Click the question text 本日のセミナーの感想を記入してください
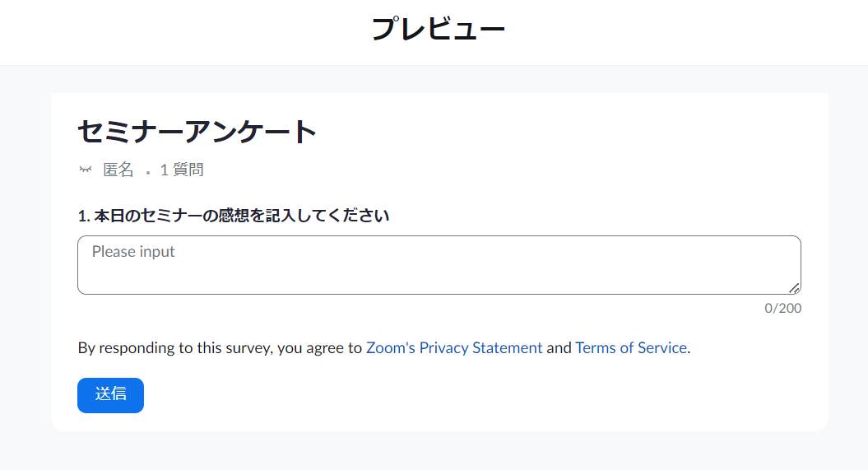This screenshot has width=868, height=470. coord(241,216)
